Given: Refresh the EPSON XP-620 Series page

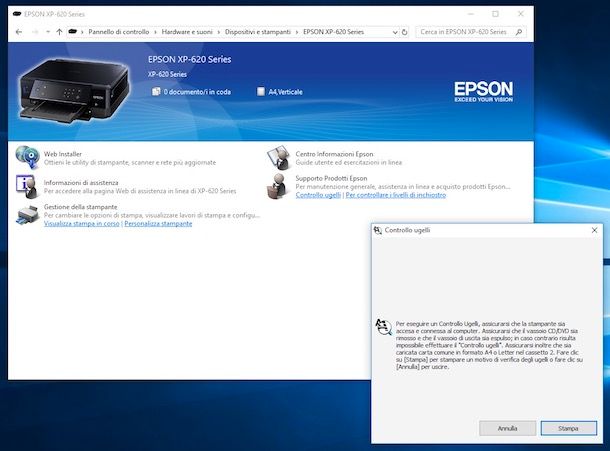Looking at the screenshot, I should 405,32.
